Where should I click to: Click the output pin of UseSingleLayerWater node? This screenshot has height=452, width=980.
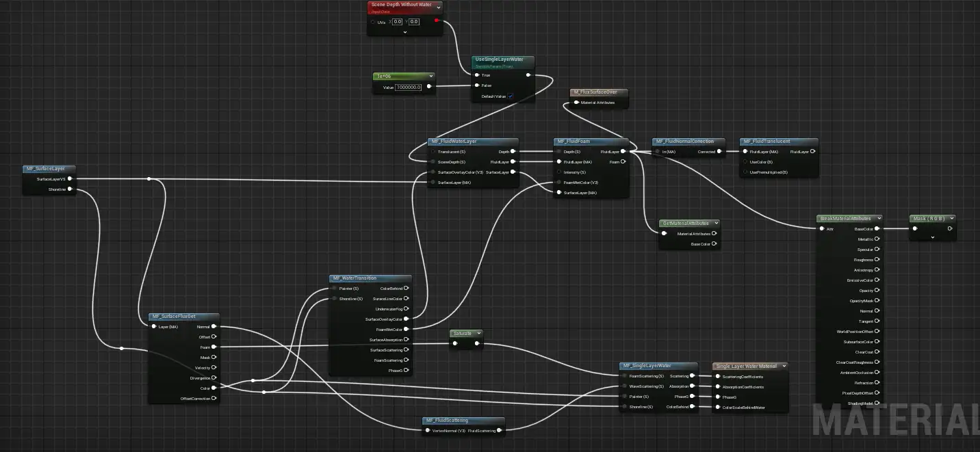pos(528,75)
